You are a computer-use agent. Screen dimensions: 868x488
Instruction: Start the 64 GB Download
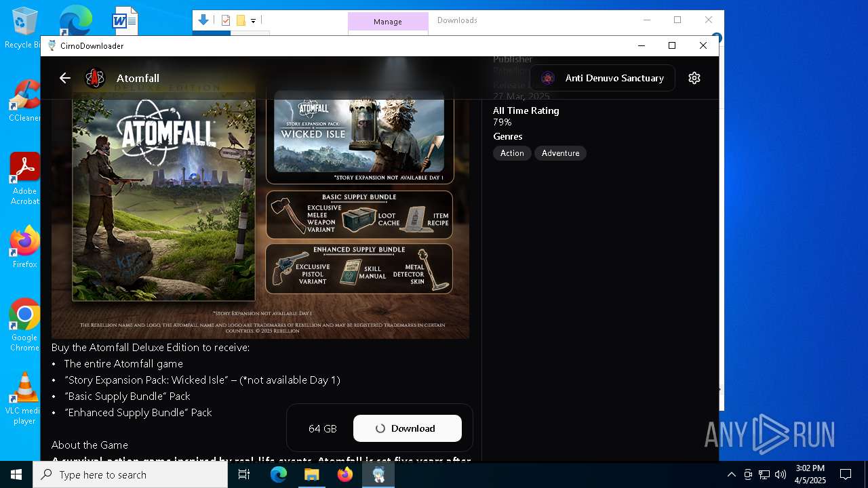tap(407, 428)
